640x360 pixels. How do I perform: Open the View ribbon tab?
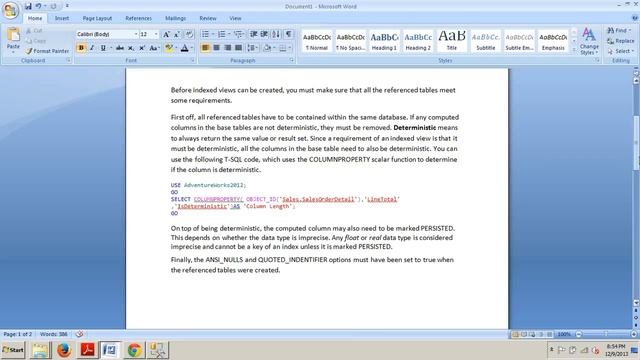(x=235, y=18)
